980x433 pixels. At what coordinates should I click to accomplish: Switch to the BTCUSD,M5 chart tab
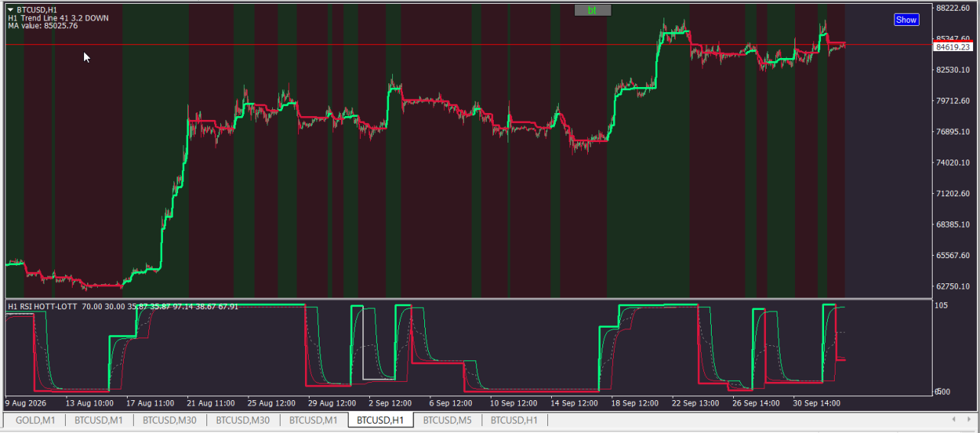point(447,420)
